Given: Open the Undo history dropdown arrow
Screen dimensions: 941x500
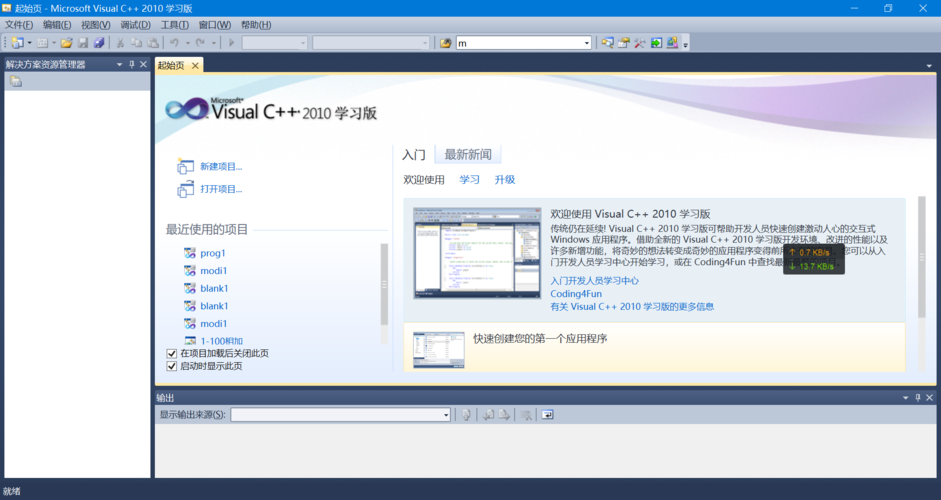Looking at the screenshot, I should tap(187, 43).
